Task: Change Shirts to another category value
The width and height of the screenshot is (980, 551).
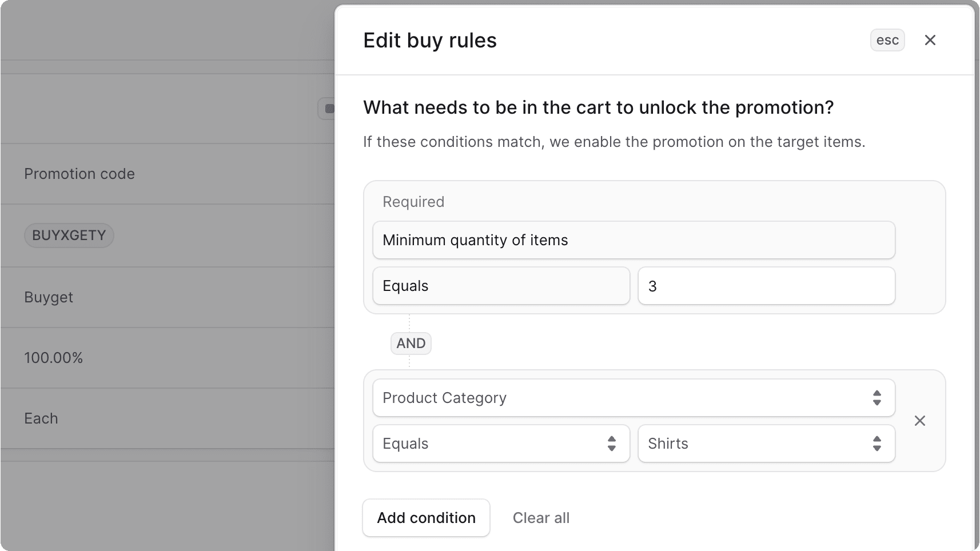Action: (x=766, y=444)
